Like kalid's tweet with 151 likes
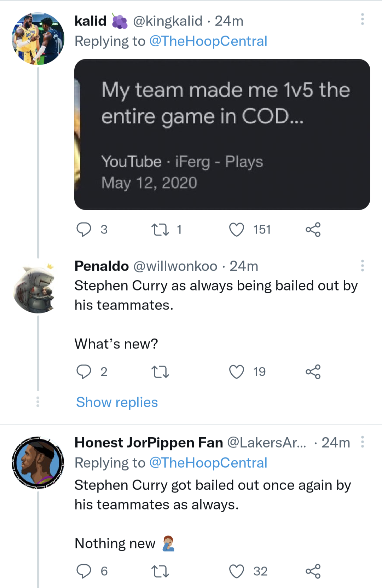This screenshot has width=382, height=588. 237,230
